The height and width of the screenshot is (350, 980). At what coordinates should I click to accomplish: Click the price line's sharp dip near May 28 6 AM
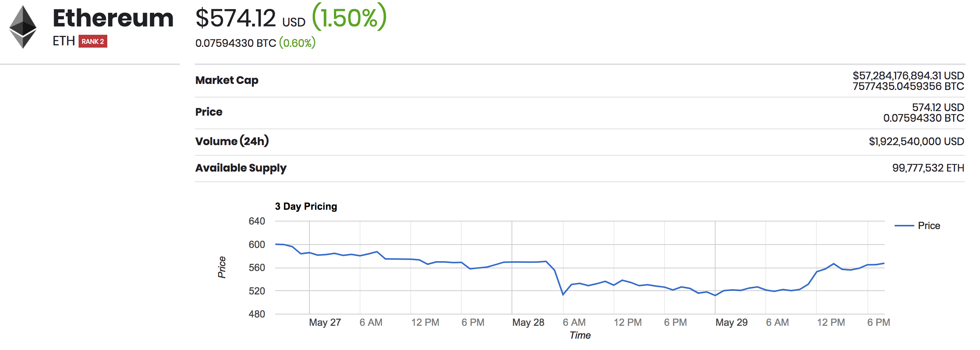point(563,294)
